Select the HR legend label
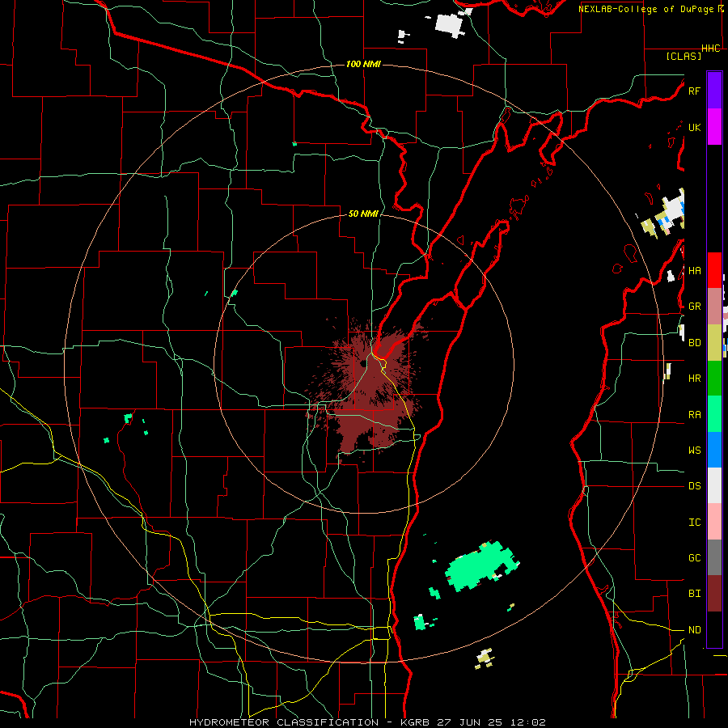Viewport: 728px width, 728px height. (694, 379)
